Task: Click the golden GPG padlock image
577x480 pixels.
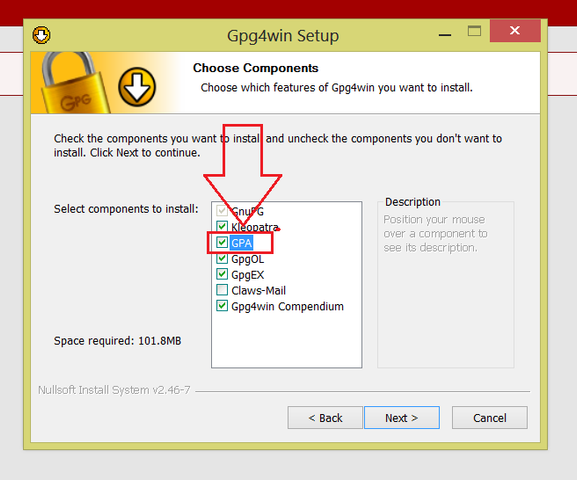Action: [x=72, y=82]
